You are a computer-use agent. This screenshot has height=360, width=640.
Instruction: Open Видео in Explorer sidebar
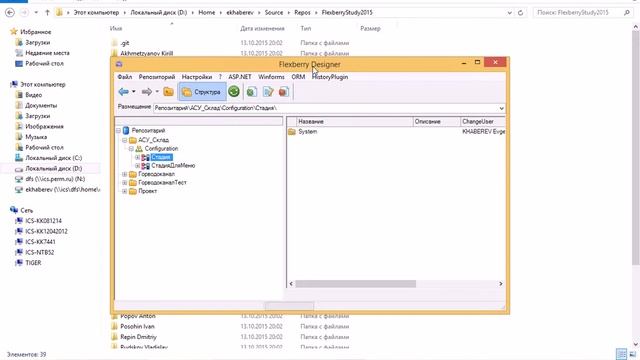point(33,95)
